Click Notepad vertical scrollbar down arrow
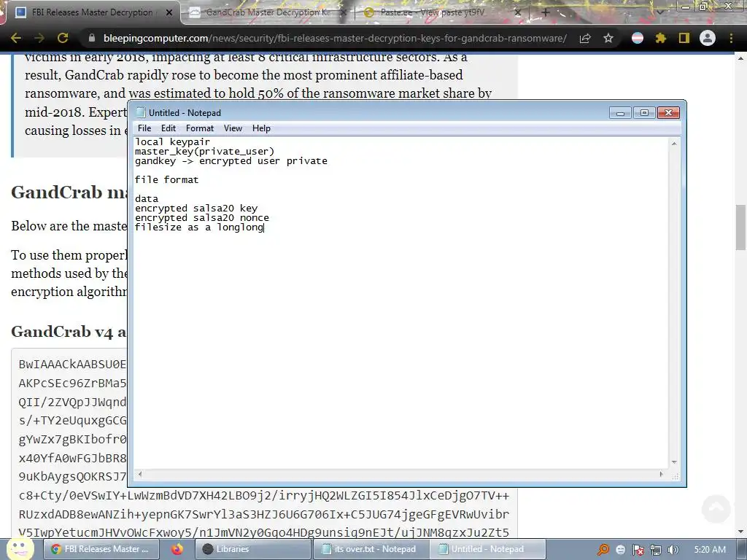This screenshot has width=747, height=560. [674, 462]
